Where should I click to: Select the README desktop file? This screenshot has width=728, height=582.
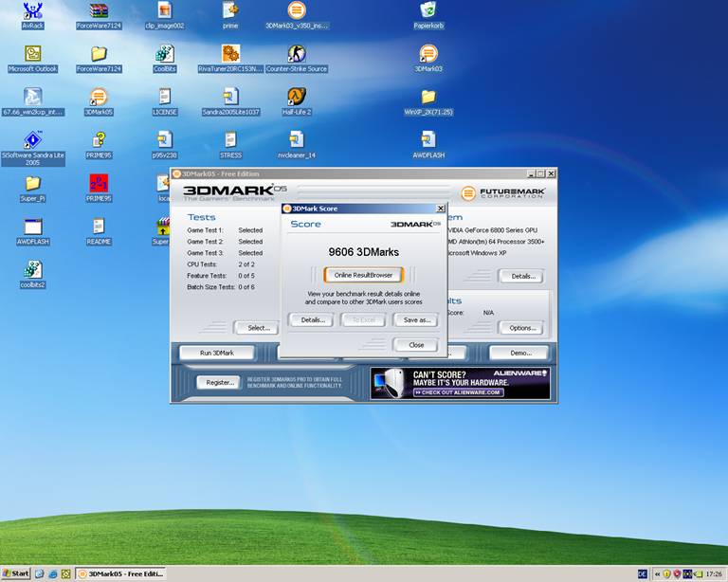pyautogui.click(x=99, y=231)
